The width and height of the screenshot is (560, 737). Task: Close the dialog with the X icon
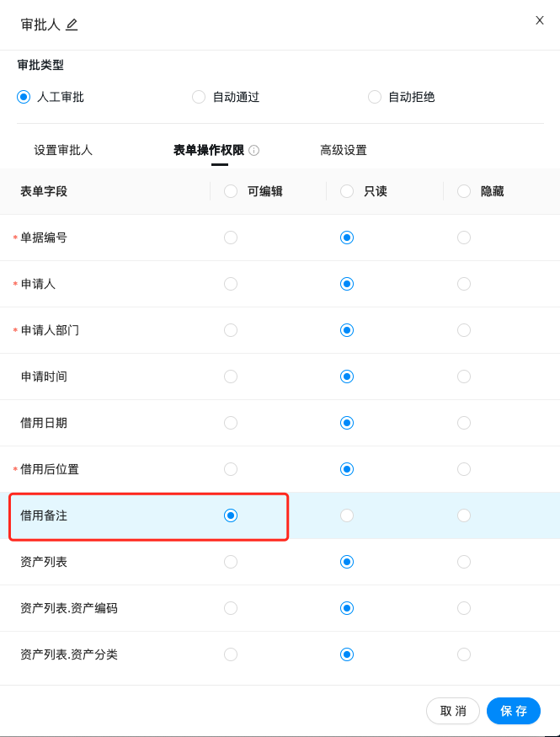pyautogui.click(x=540, y=20)
